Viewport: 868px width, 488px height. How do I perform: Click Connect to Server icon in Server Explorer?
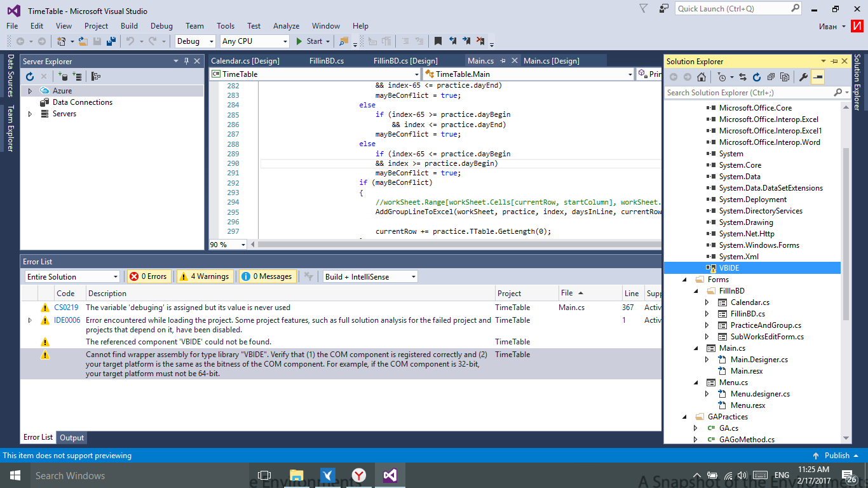(x=77, y=76)
